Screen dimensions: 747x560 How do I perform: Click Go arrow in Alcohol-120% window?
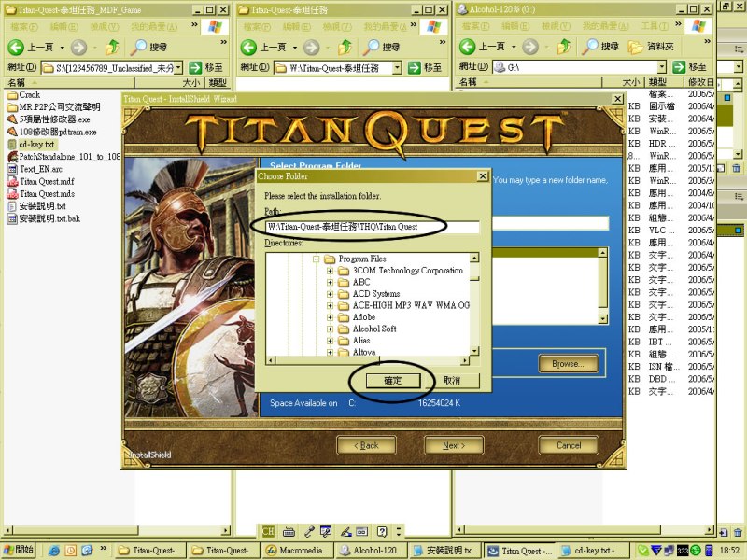coord(679,67)
